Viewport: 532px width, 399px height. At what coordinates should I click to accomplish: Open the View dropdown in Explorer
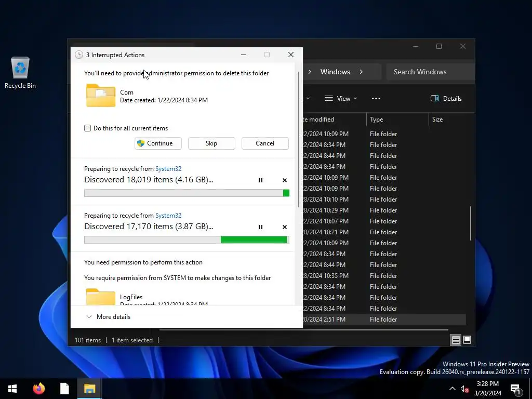[x=341, y=98]
